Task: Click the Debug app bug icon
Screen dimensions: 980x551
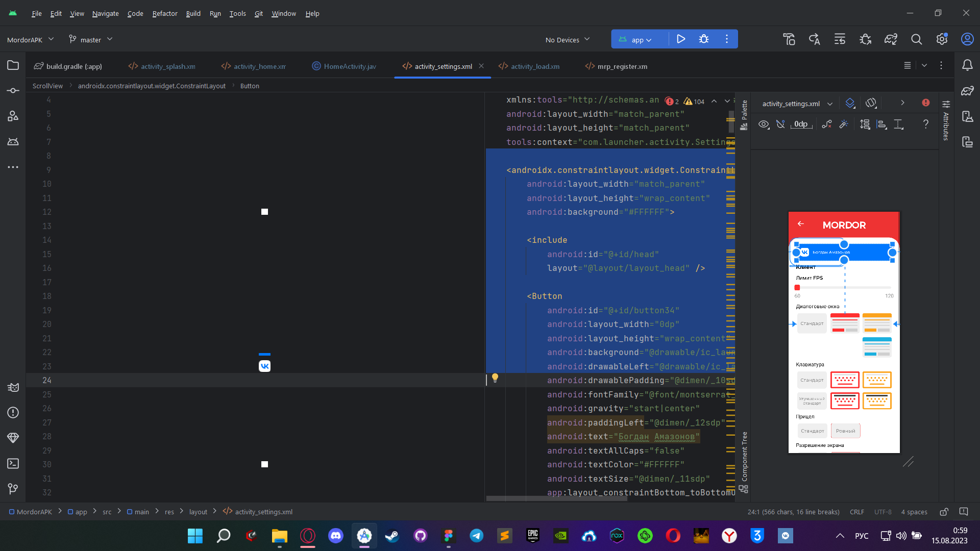Action: [704, 39]
